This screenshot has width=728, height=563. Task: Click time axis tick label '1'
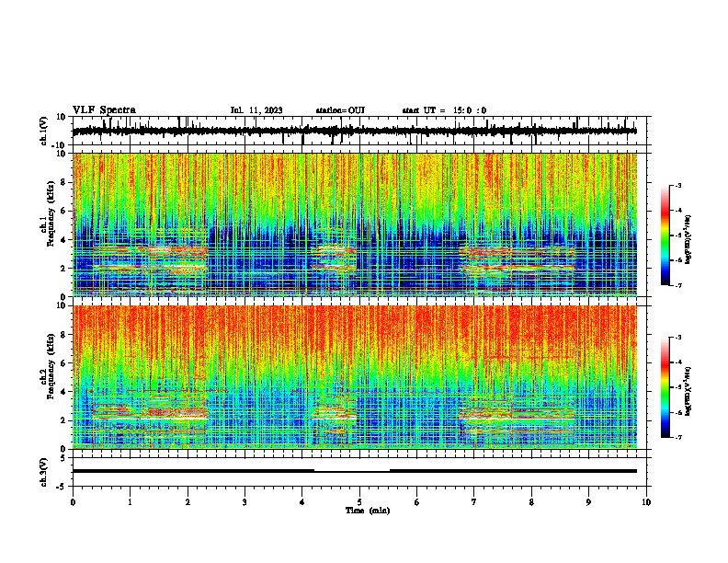tap(130, 502)
